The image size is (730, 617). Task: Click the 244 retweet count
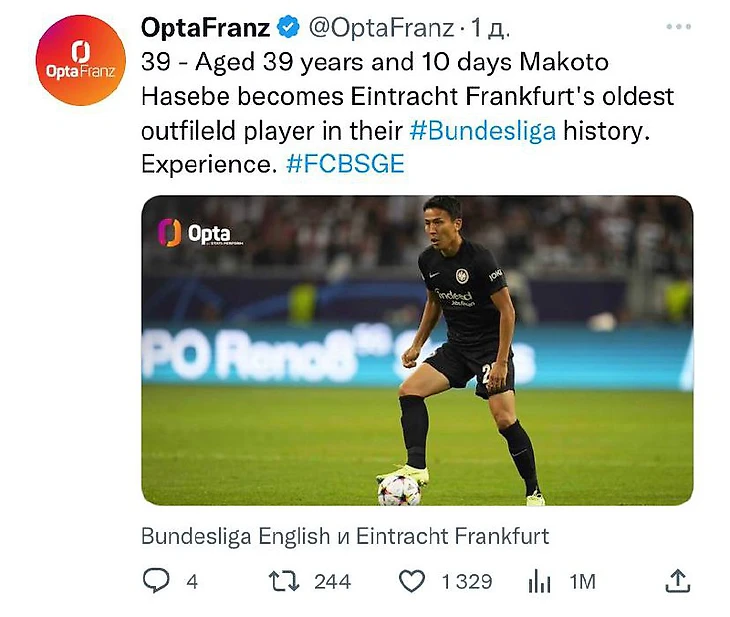point(332,581)
